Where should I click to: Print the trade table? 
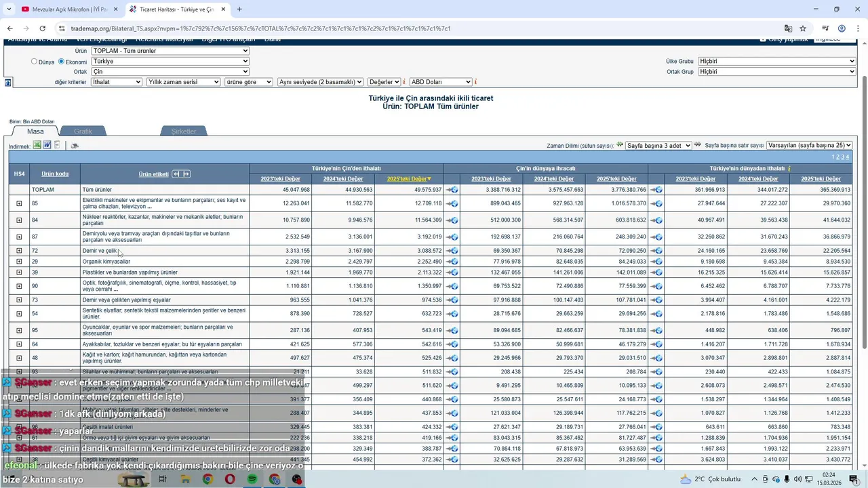coord(75,146)
